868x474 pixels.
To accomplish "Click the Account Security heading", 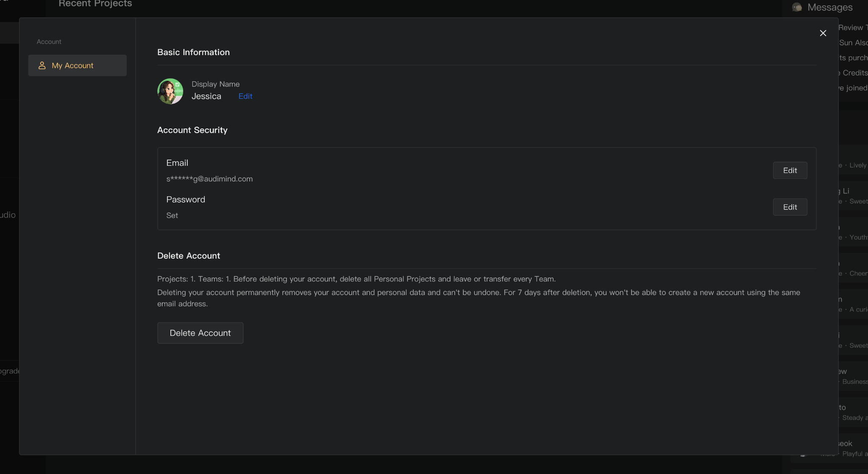I will click(192, 130).
